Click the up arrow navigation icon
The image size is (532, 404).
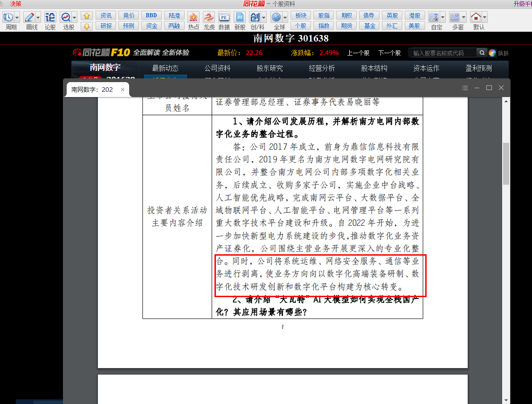87,15
